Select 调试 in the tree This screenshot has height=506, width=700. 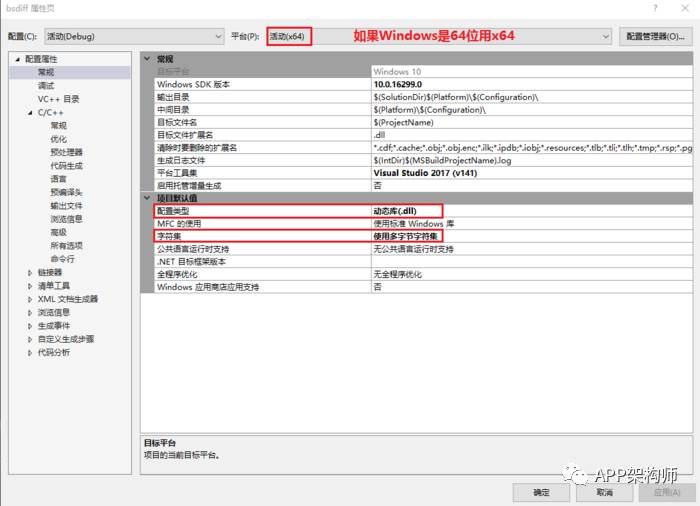pos(46,85)
